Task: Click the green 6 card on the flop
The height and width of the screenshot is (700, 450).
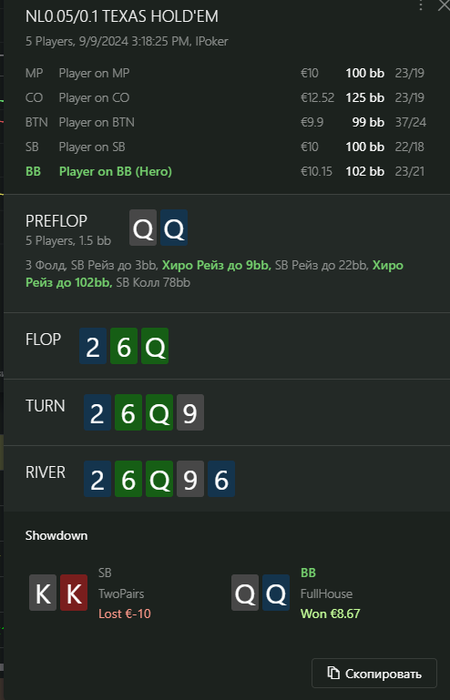Action: click(124, 346)
